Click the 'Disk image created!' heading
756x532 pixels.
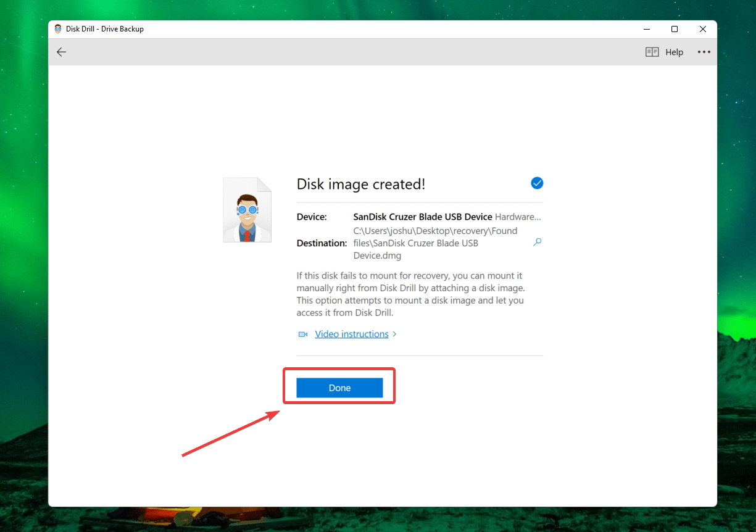coord(361,184)
